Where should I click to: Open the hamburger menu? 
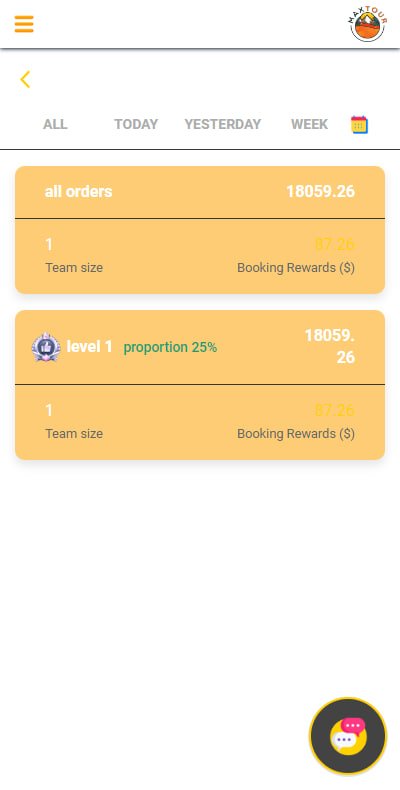tap(24, 24)
